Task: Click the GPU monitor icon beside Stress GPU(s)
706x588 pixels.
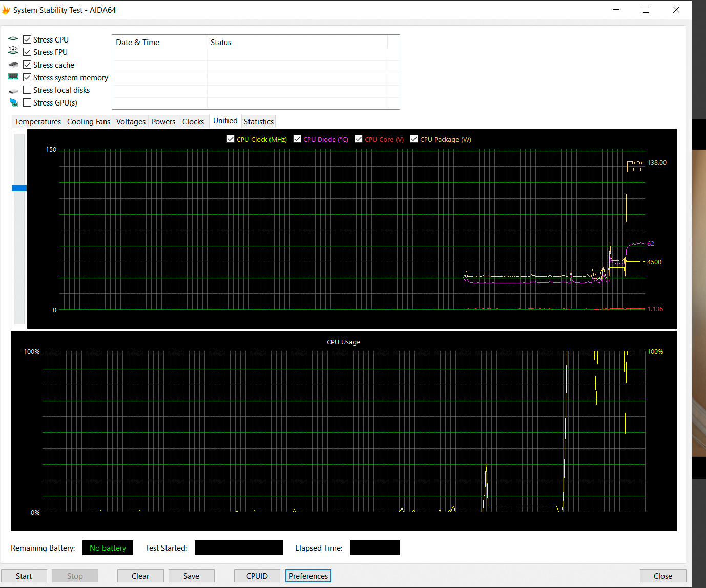Action: click(14, 102)
